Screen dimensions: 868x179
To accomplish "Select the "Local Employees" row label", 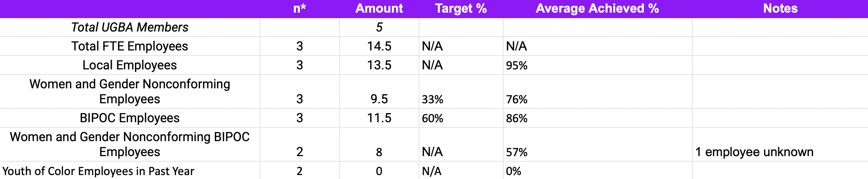I will point(129,65).
